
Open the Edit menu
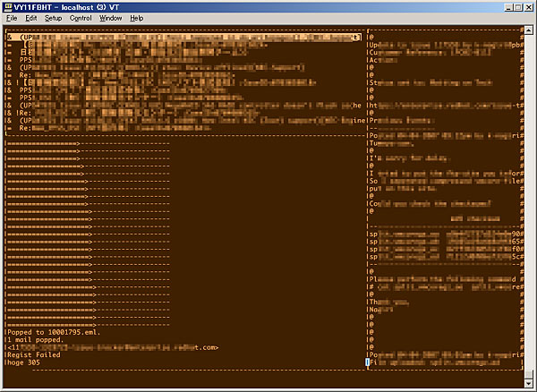point(31,18)
